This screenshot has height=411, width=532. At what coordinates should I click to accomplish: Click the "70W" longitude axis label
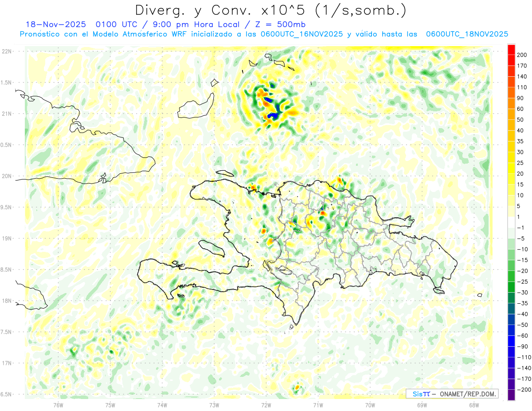coord(370,405)
